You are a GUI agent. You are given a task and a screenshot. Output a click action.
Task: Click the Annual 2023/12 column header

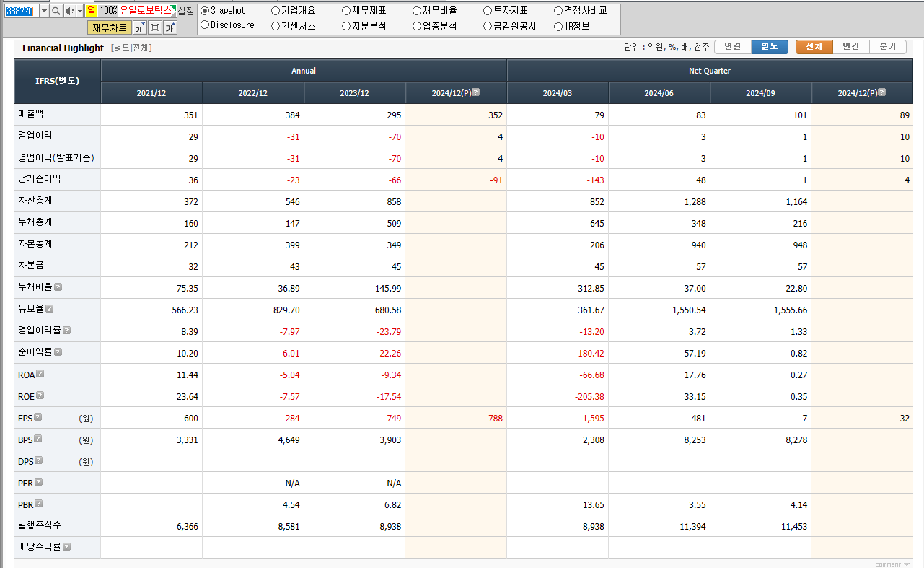[355, 93]
